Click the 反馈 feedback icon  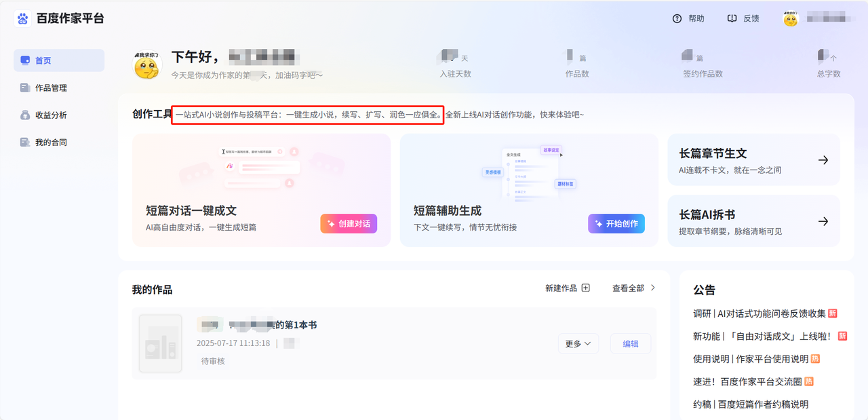point(732,18)
